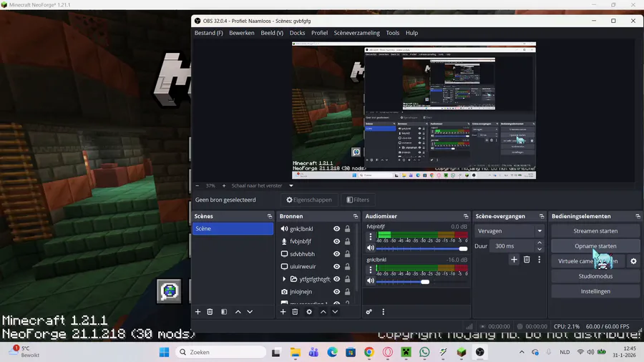
Task: Hide the ytfgtfgthtgft group
Action: (337, 279)
